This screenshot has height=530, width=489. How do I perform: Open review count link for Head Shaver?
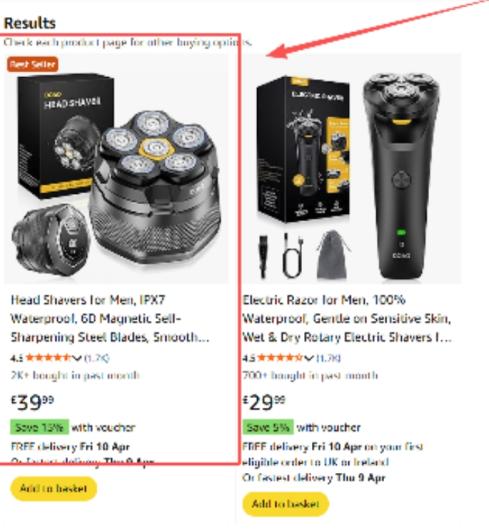click(97, 358)
